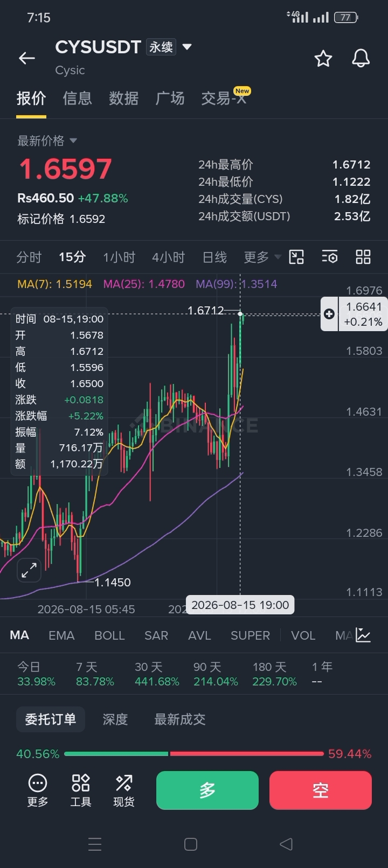This screenshot has width=388, height=868.
Task: Open the 工具 tools icon
Action: (81, 790)
